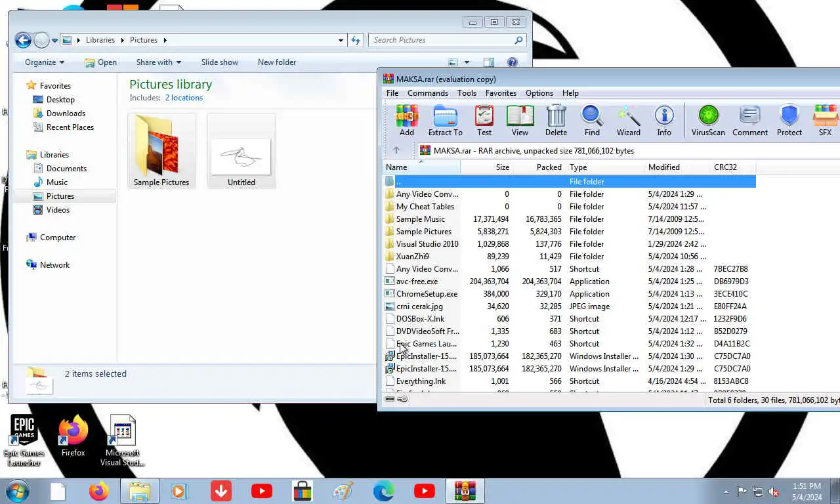Click the New folder button
This screenshot has width=840, height=504.
277,62
